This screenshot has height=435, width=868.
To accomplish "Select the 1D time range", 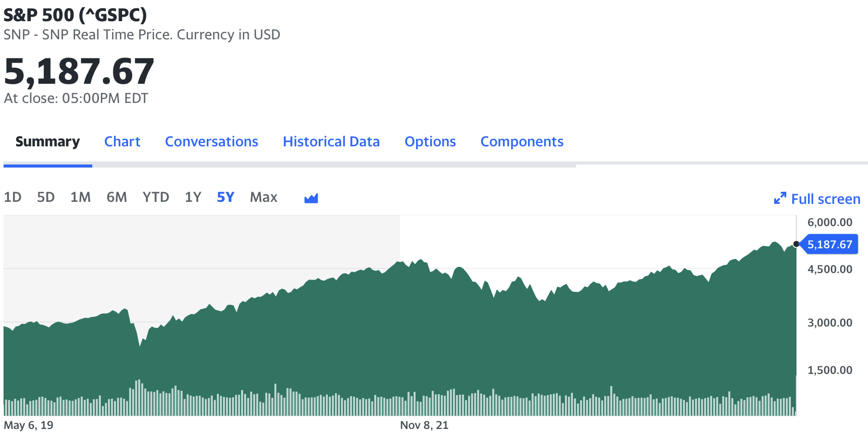I will pos(13,197).
